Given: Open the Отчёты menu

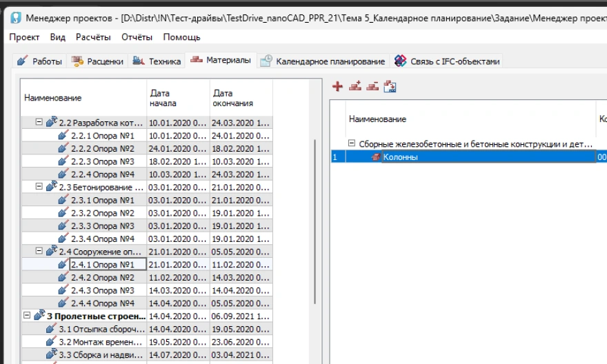Looking at the screenshot, I should (137, 37).
